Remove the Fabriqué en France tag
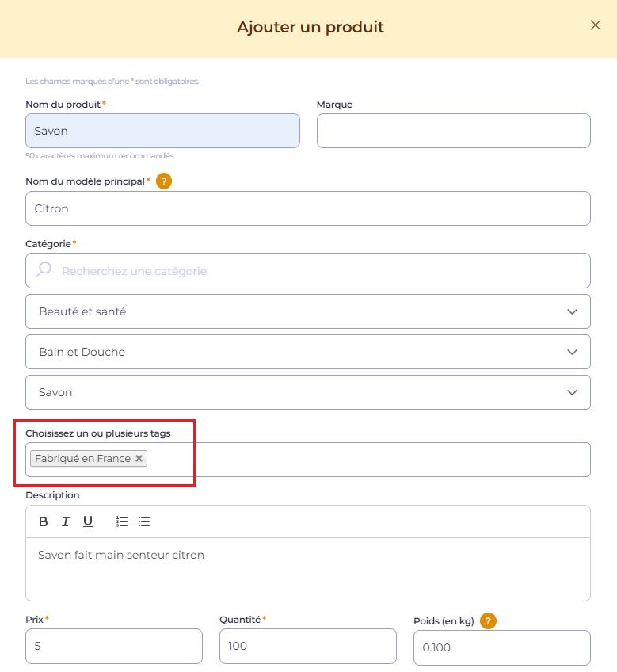Image resolution: width=617 pixels, height=672 pixels. (139, 458)
